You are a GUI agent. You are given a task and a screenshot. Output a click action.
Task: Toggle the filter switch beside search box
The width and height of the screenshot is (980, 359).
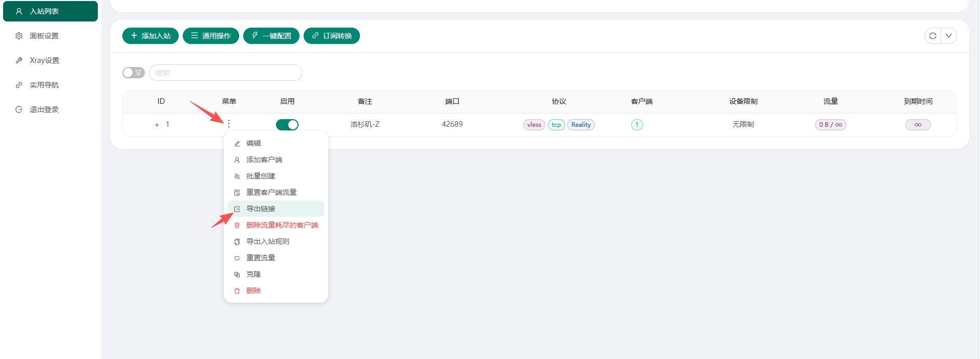(134, 73)
